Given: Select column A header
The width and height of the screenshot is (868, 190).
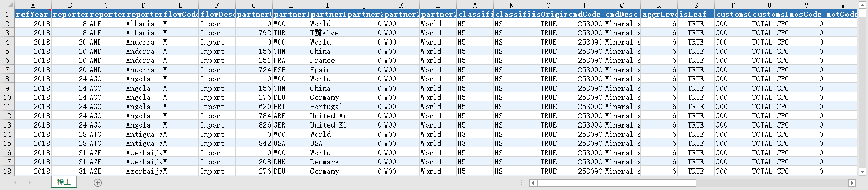Looking at the screenshot, I should tap(33, 5).
